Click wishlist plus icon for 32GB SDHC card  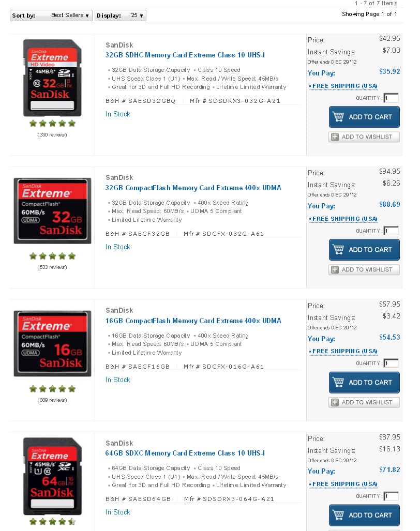[335, 137]
